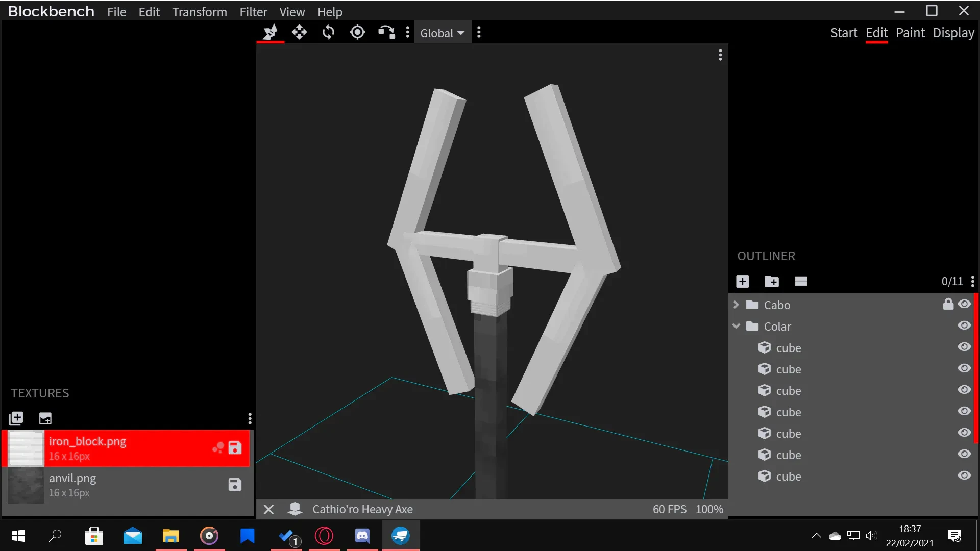Switch to the Display mode tab
Screen dimensions: 980x551
(953, 33)
